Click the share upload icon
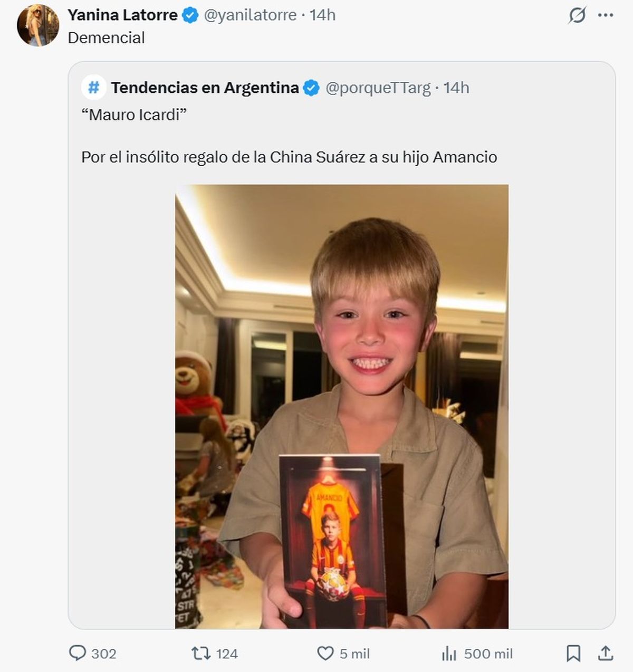This screenshot has width=633, height=672. coord(606,654)
